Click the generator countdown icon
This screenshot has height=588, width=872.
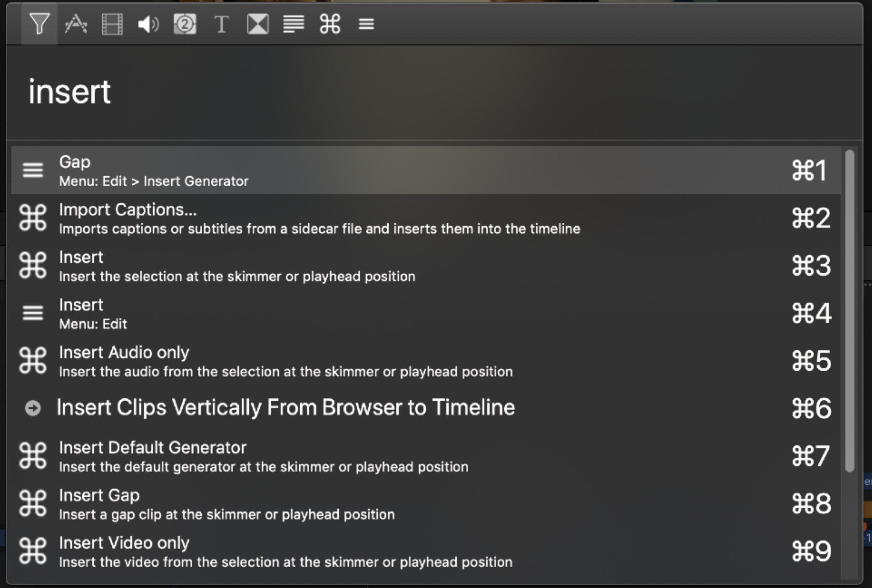point(185,24)
